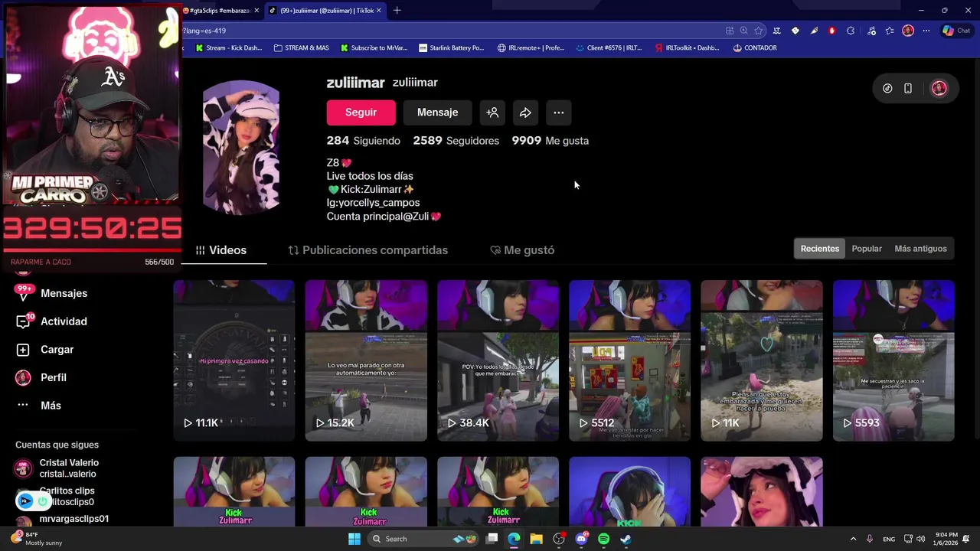The image size is (980, 551).
Task: Open a new browser tab
Action: coord(397,11)
